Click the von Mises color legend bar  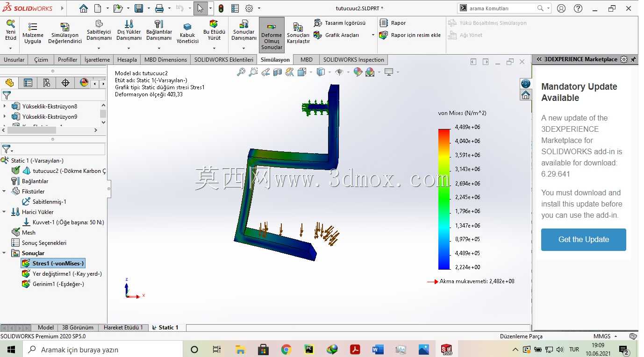pos(444,199)
